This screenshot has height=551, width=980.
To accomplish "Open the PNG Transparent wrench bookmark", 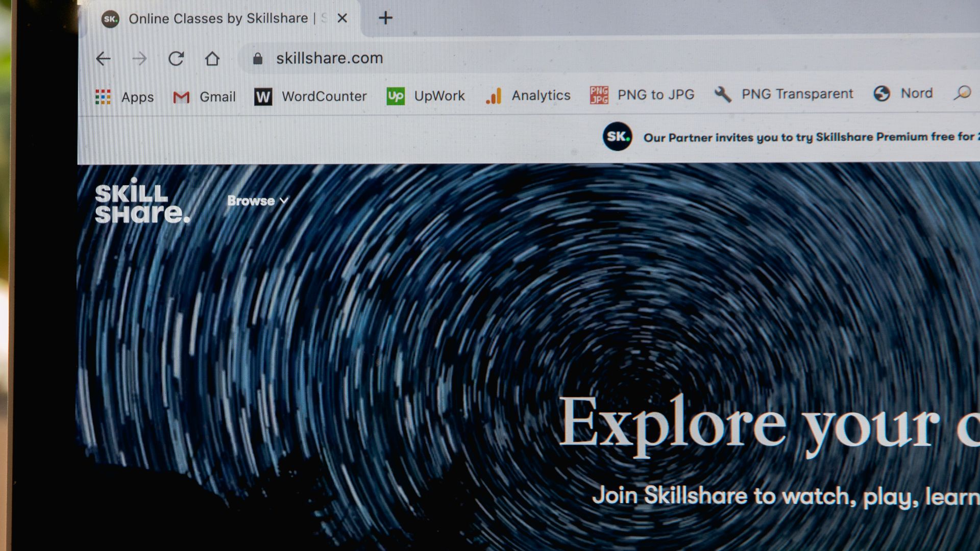I will [x=784, y=94].
